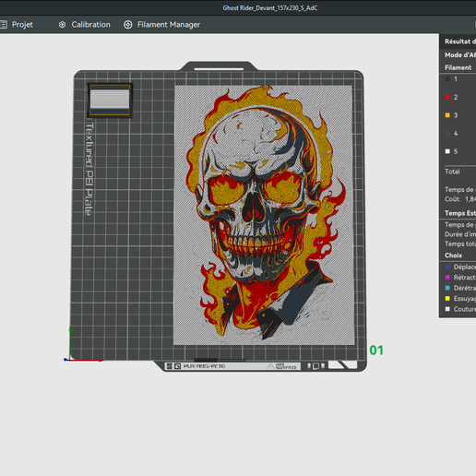Viewport: 476px width, 476px height.
Task: Switch to the Calibration tab
Action: (x=85, y=25)
